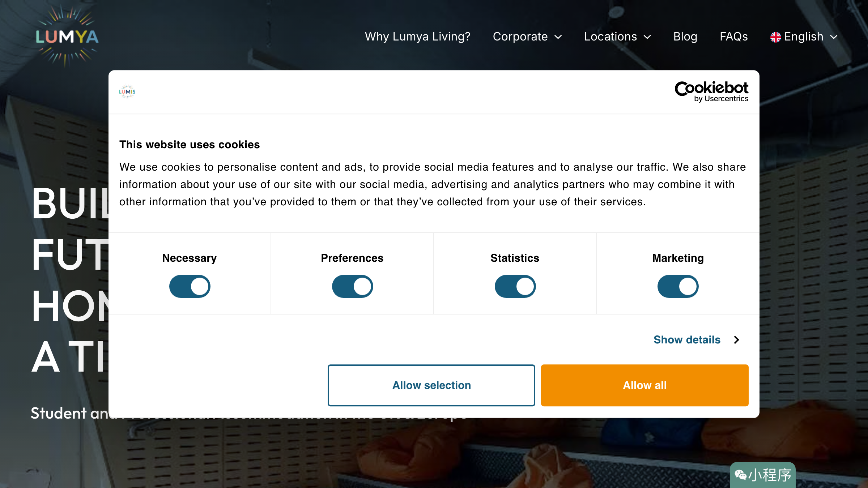Switch off Marketing cookies toggle
Image resolution: width=868 pixels, height=488 pixels.
coord(678,286)
